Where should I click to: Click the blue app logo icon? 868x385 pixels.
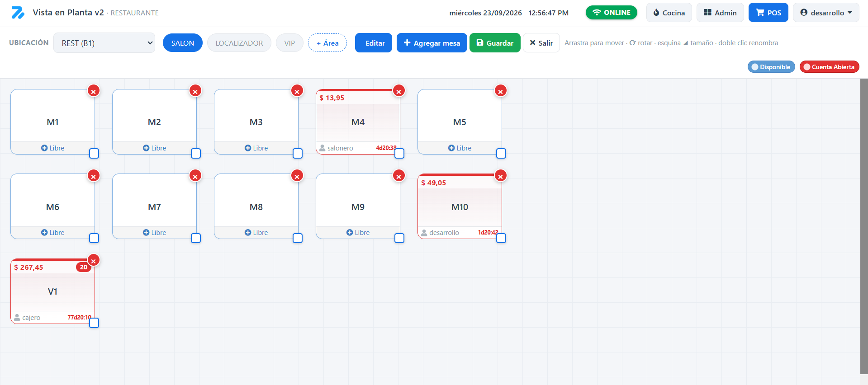click(x=18, y=13)
